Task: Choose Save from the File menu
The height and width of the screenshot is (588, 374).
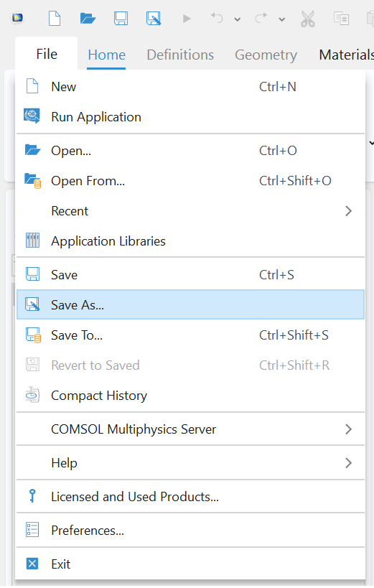Action: point(190,275)
